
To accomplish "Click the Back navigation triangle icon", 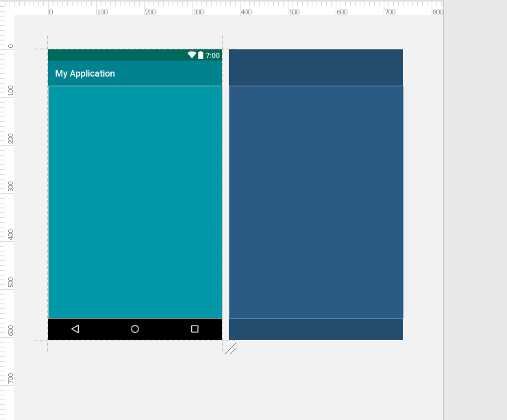I will (75, 329).
